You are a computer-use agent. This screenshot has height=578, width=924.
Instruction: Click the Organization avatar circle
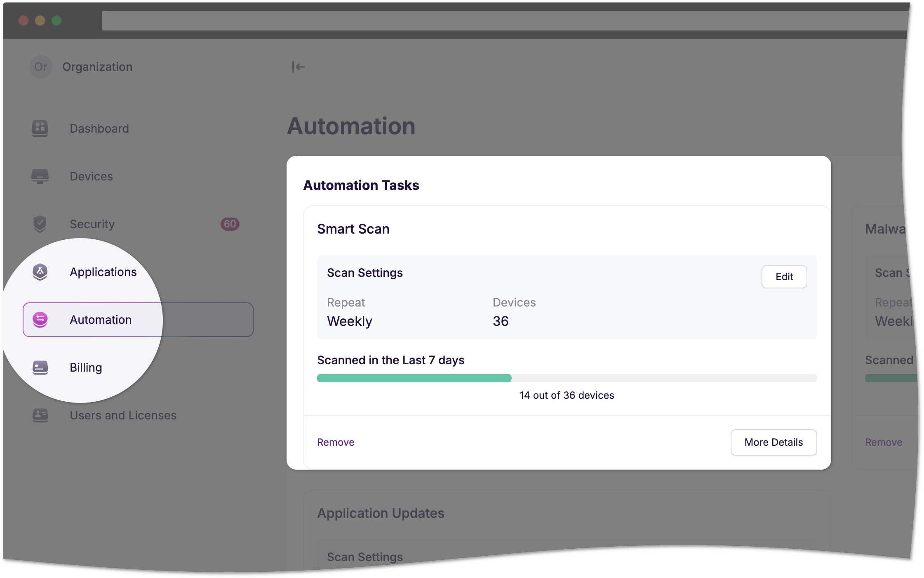(40, 67)
